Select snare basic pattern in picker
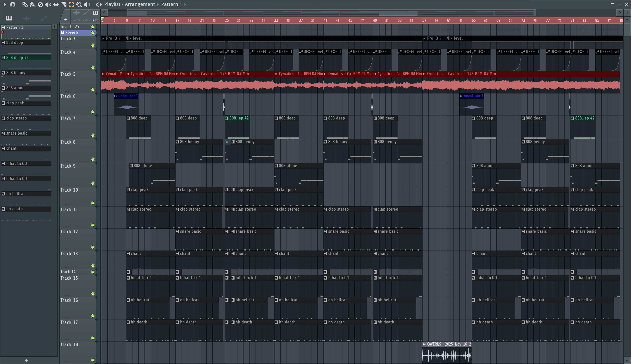This screenshot has height=364, width=631. point(26,133)
